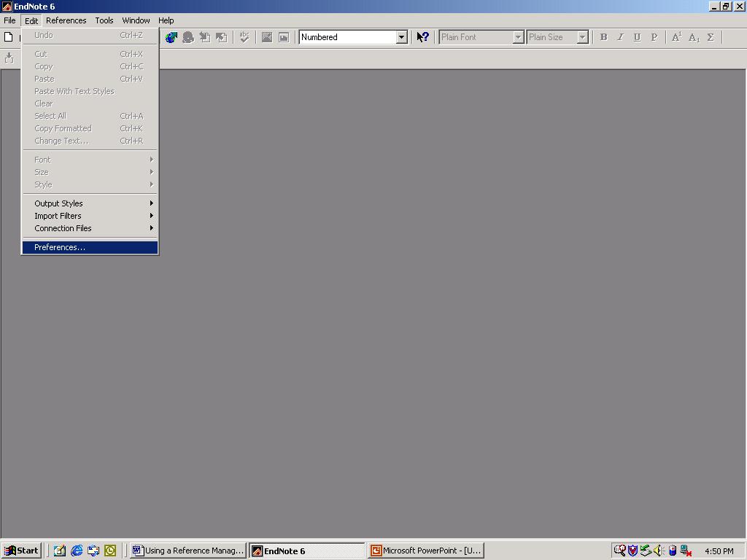Click the magnifier tray icon
The image size is (747, 560).
(619, 551)
